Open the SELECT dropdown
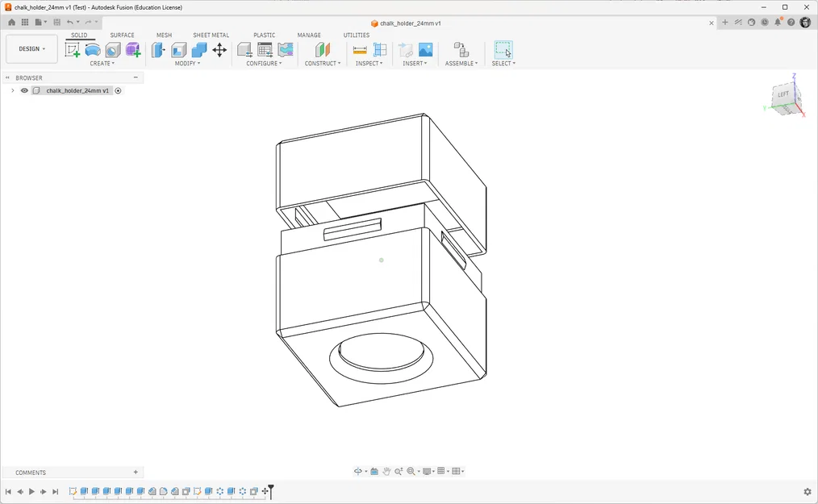 point(503,63)
